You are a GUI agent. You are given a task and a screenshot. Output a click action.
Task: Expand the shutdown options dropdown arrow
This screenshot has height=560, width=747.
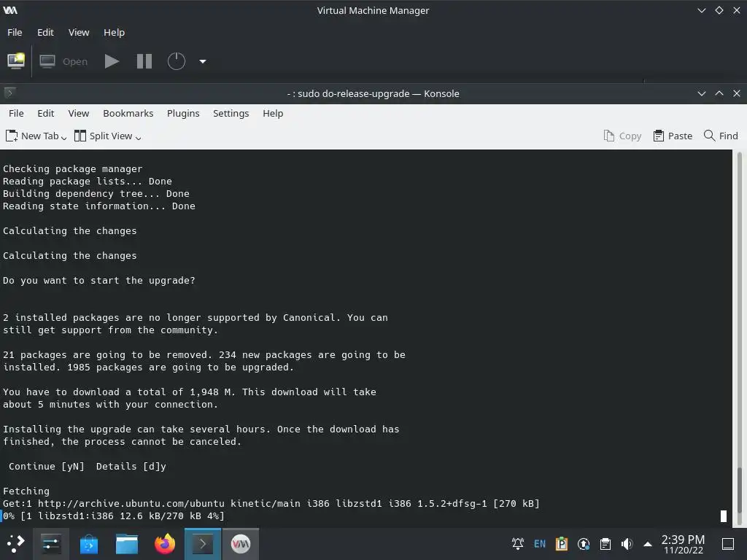click(203, 61)
